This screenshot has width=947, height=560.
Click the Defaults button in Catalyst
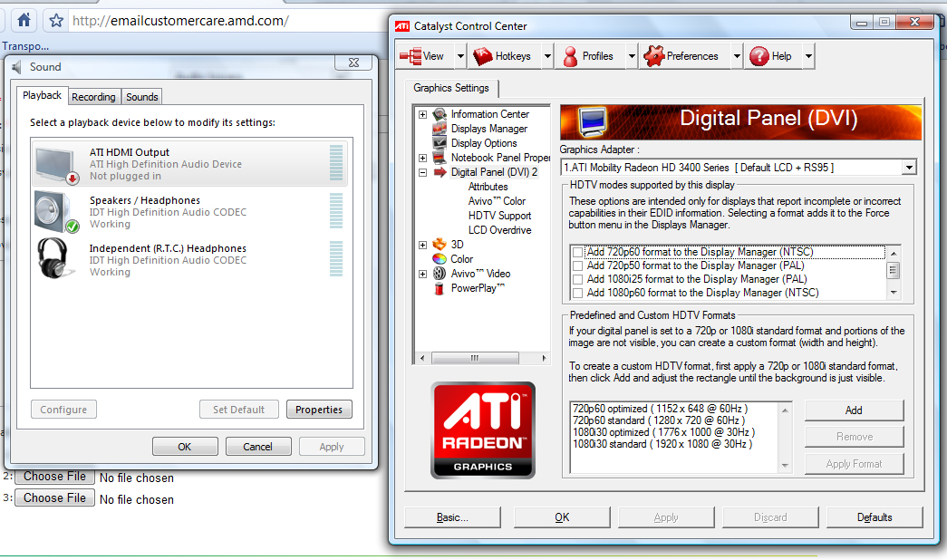(x=875, y=517)
